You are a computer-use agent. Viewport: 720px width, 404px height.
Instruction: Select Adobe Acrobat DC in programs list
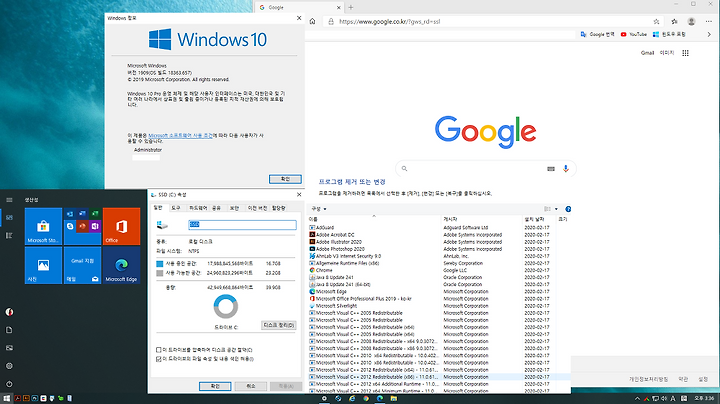tap(335, 235)
